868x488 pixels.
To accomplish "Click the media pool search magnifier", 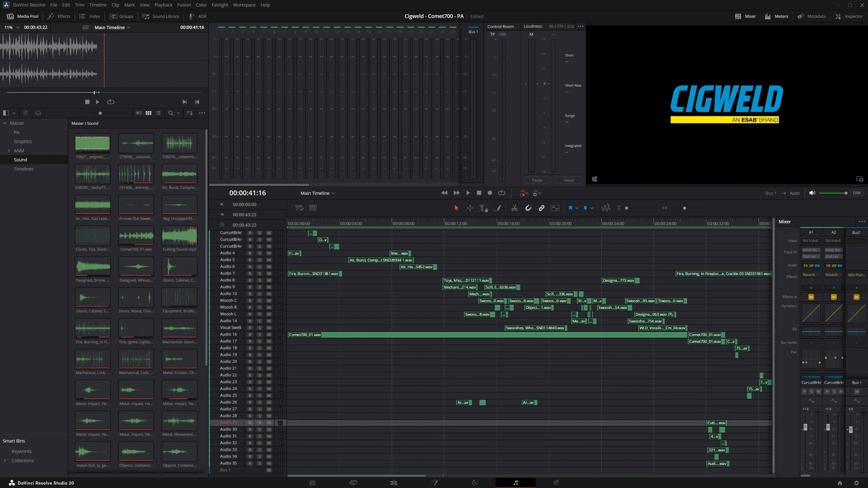I will point(170,113).
